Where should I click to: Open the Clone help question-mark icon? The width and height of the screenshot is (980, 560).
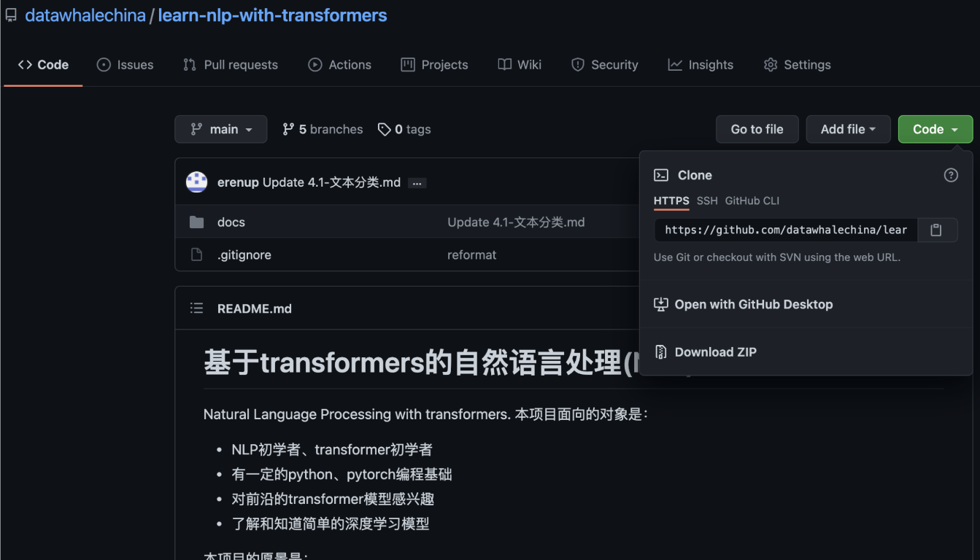pyautogui.click(x=951, y=175)
